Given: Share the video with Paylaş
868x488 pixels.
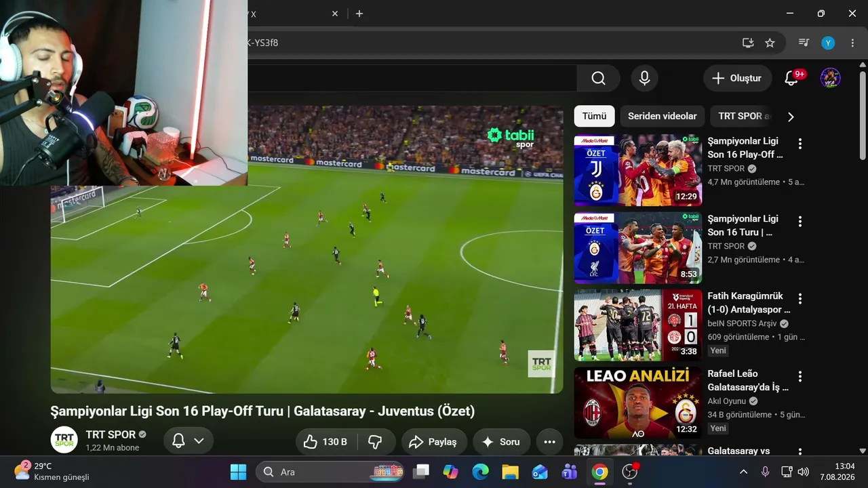Looking at the screenshot, I should coord(434,442).
